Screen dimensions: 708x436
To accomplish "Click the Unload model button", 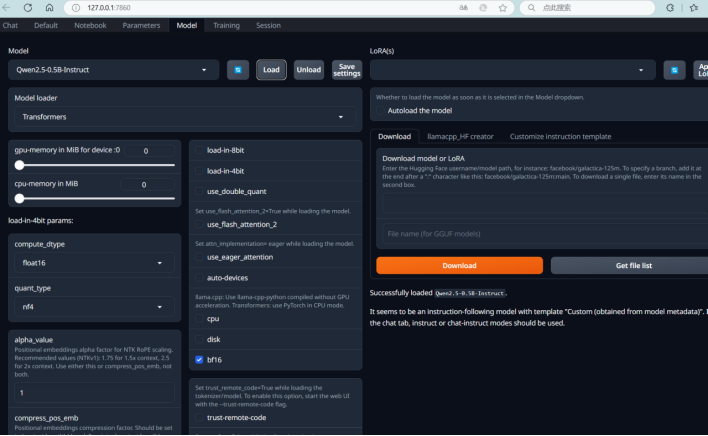I will pos(309,70).
